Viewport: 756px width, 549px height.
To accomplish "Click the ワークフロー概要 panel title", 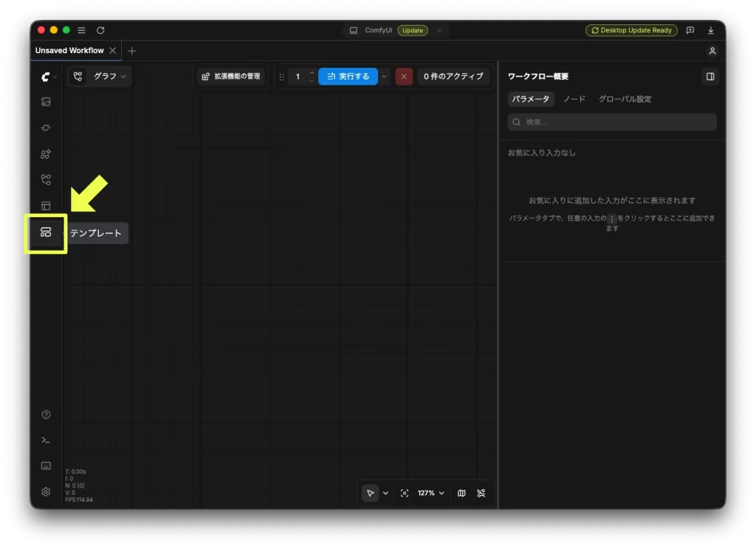I will pos(538,76).
